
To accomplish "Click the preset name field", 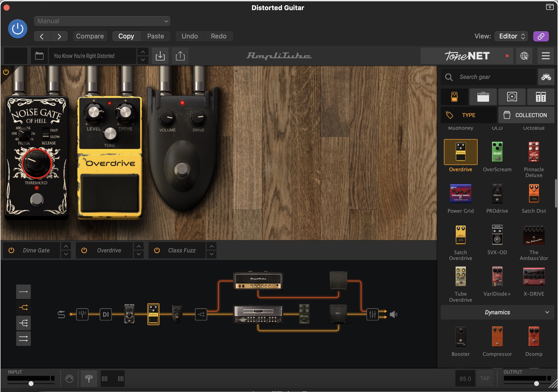I will point(93,56).
